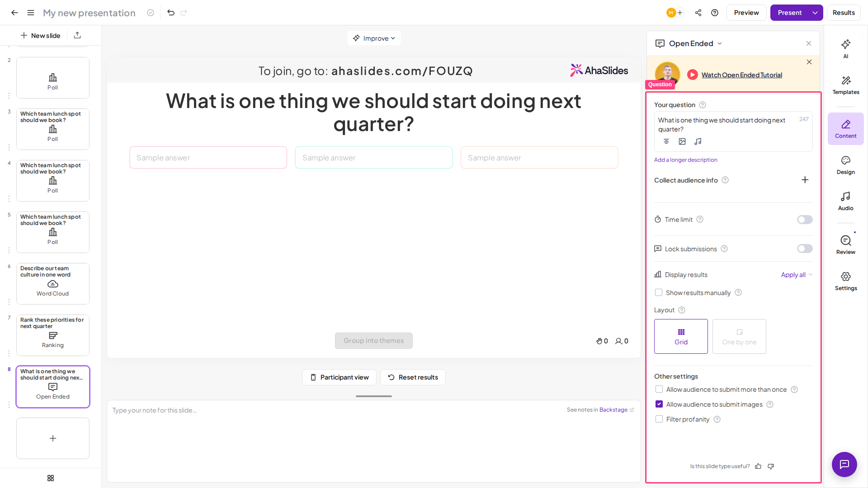The image size is (868, 488).
Task: Give thumbs up for slide type
Action: point(758,466)
